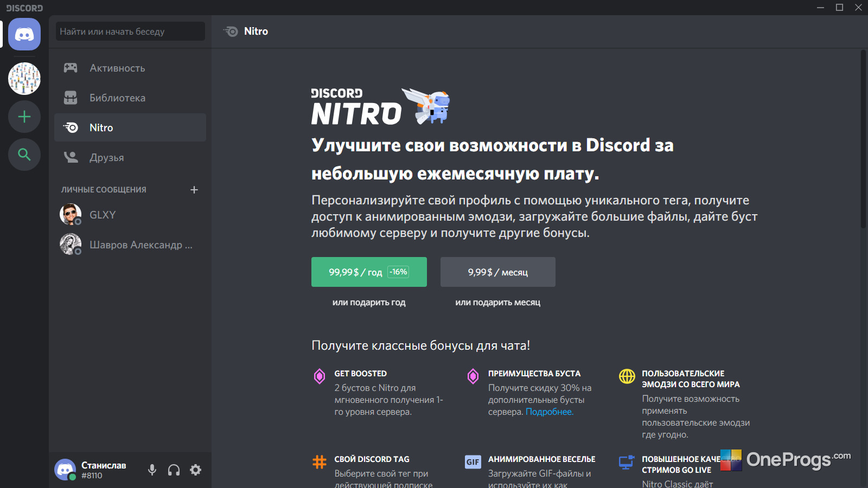Click the Nitro icon in the sidebar

pyautogui.click(x=71, y=127)
